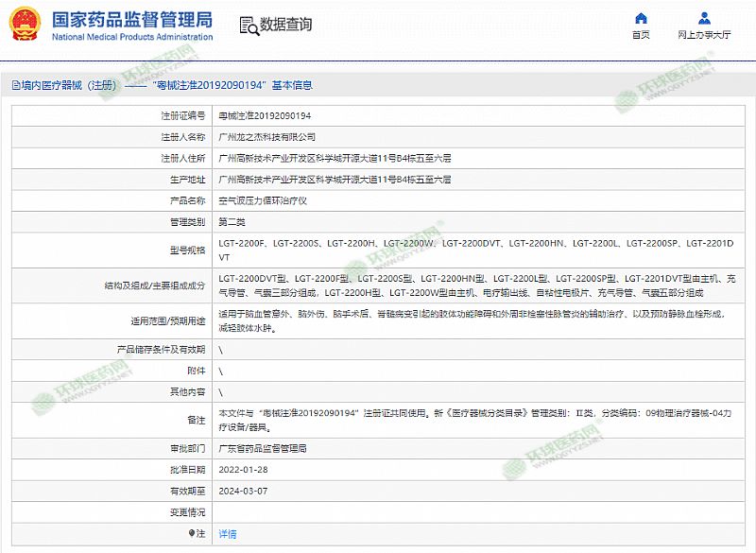Click the national emblem logo
Screen dimensions: 756x553
[x=25, y=26]
